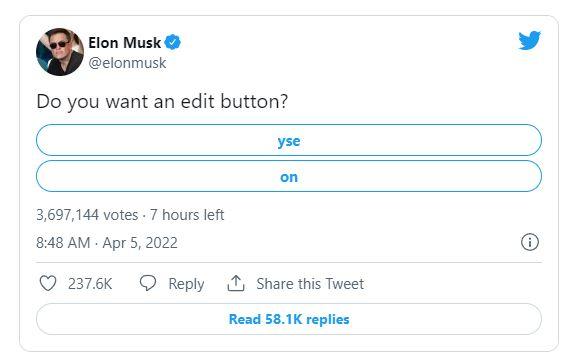Click the 237.6K likes count
The height and width of the screenshot is (360, 577).
click(90, 284)
